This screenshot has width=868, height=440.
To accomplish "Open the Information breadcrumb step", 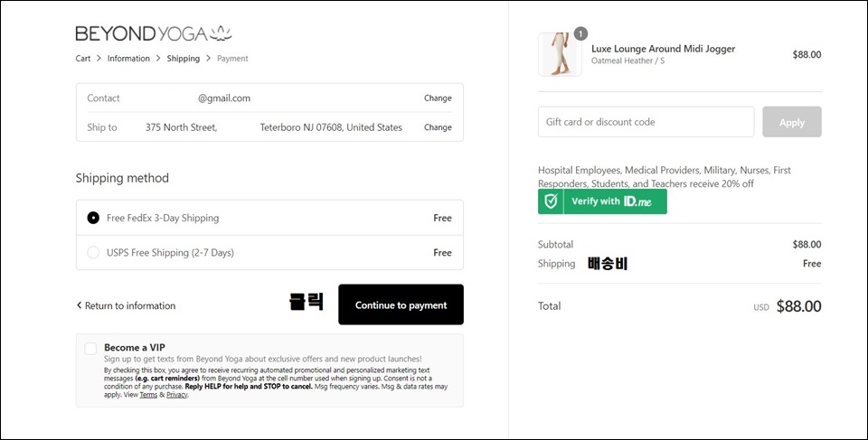I will coord(128,59).
